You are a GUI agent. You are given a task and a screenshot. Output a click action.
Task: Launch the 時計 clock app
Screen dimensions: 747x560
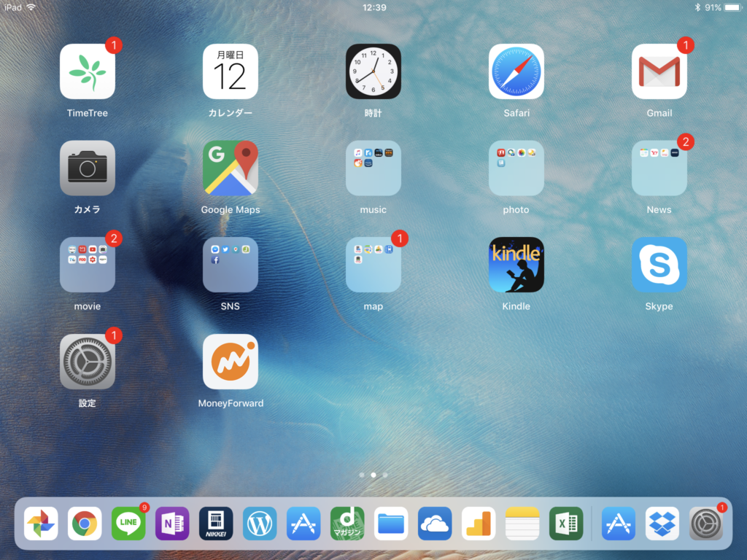pos(373,71)
